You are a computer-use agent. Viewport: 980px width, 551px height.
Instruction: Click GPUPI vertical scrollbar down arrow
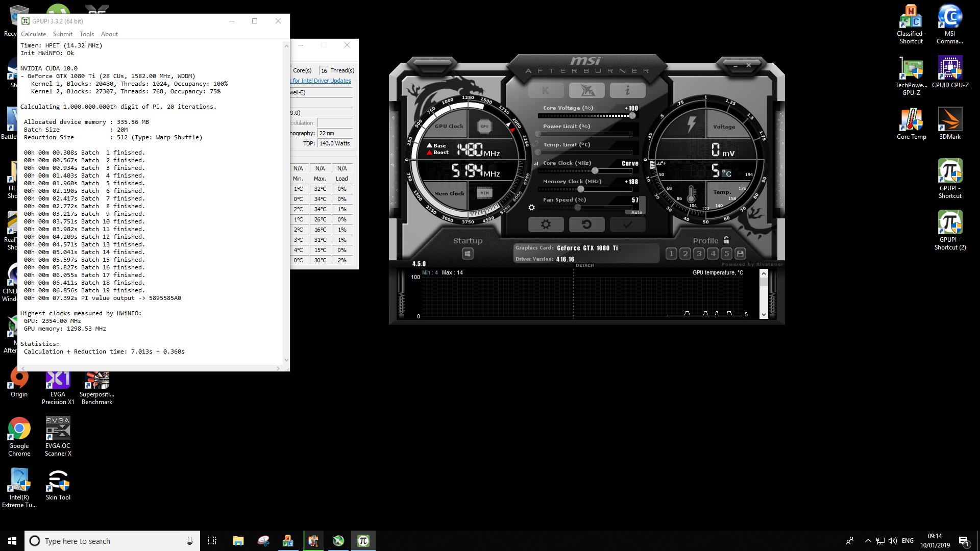pyautogui.click(x=286, y=360)
